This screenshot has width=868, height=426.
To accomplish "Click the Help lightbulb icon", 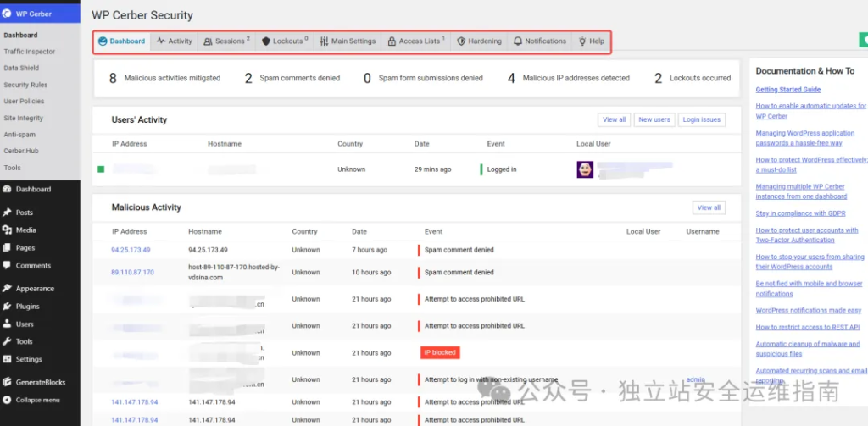I will pyautogui.click(x=582, y=41).
